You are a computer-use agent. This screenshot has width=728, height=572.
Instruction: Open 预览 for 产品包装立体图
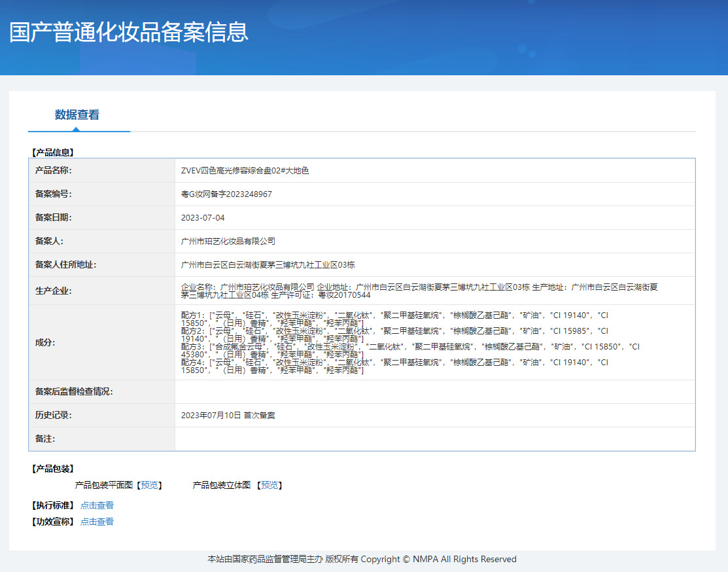pyautogui.click(x=269, y=486)
